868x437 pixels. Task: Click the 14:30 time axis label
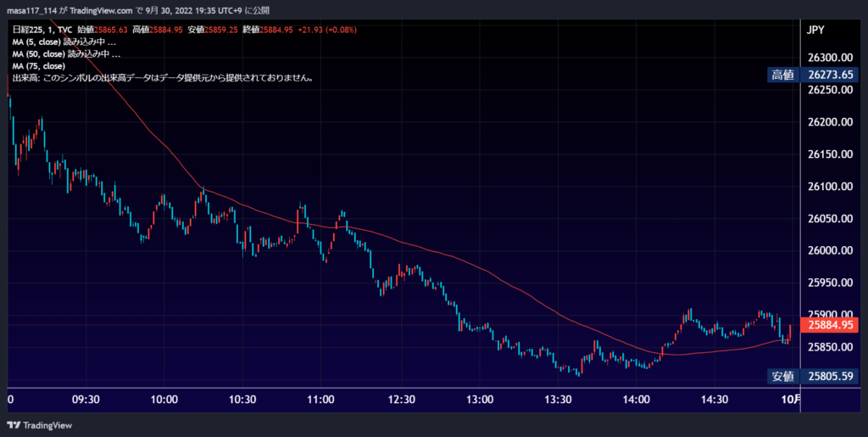coord(715,400)
